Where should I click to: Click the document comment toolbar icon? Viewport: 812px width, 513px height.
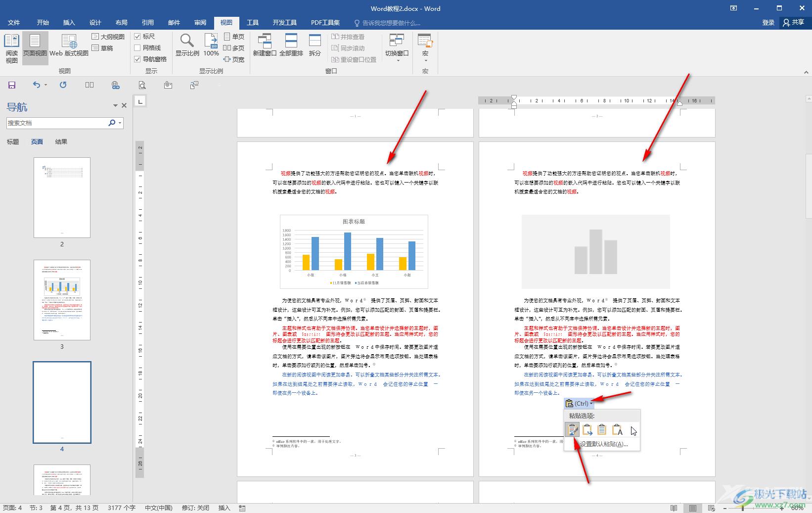click(x=194, y=85)
